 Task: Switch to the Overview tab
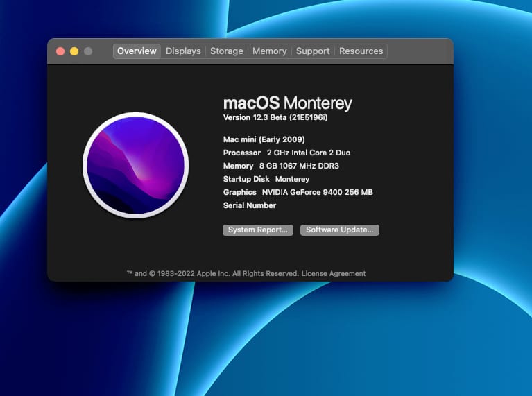click(x=137, y=51)
